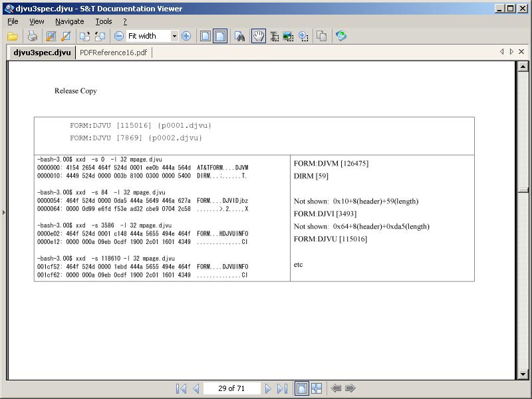The height and width of the screenshot is (399, 532).
Task: Switch to single page layout
Action: coord(205,36)
